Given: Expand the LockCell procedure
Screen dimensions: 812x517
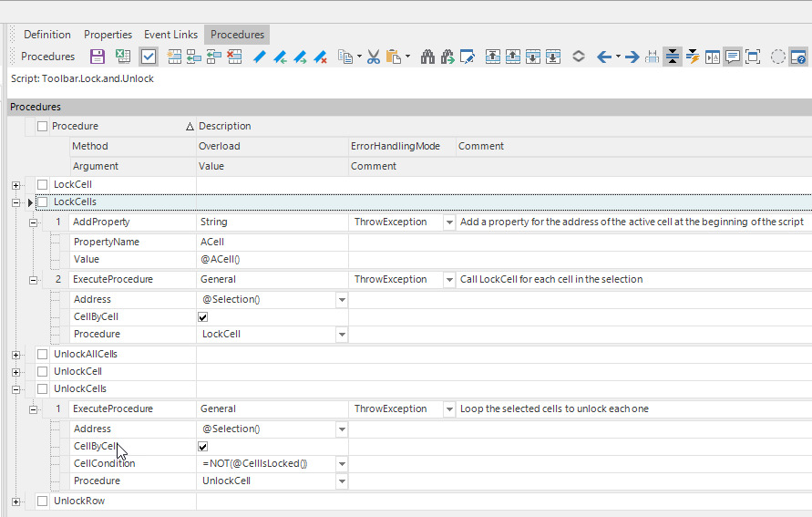Looking at the screenshot, I should [x=16, y=185].
